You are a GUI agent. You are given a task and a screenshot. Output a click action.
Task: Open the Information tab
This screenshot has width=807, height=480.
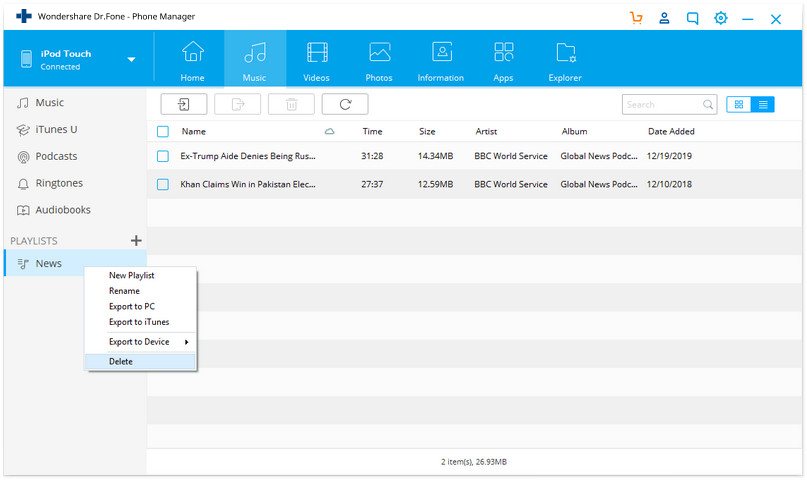click(441, 61)
